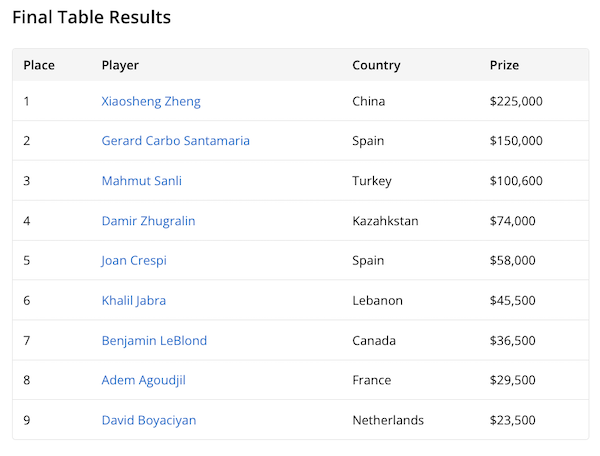The width and height of the screenshot is (600, 456).
Task: Click Gerard Carbo Santamaria player link
Action: pos(176,141)
